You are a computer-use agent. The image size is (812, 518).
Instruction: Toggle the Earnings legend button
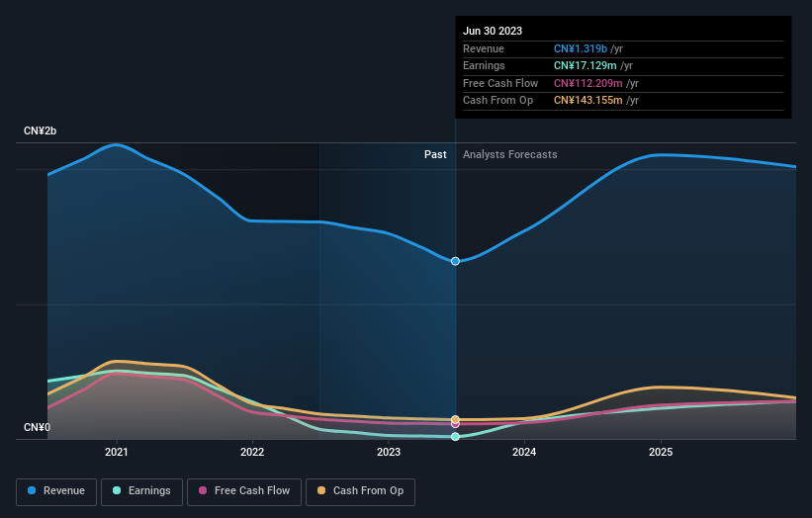(141, 491)
